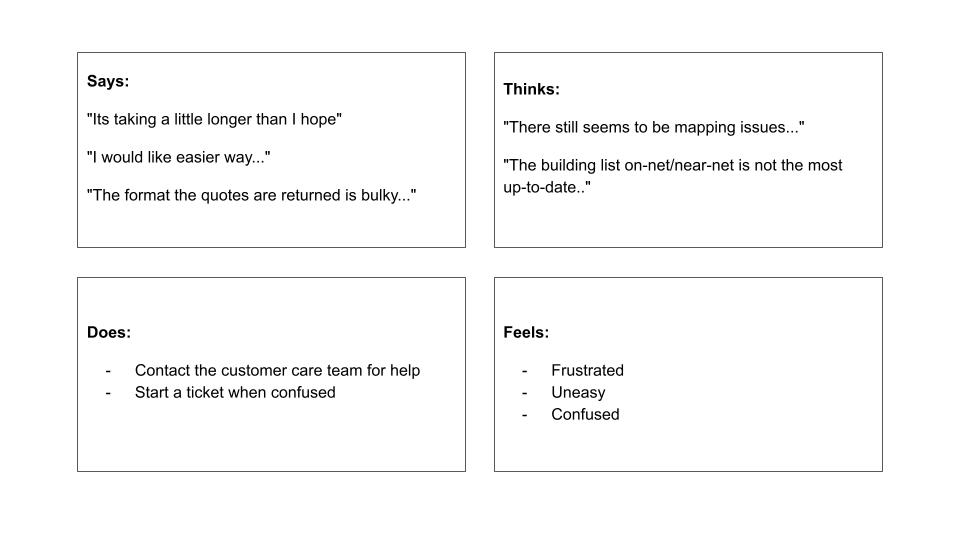Click the "up-to-date.." text line
The image size is (960, 540).
pos(546,187)
